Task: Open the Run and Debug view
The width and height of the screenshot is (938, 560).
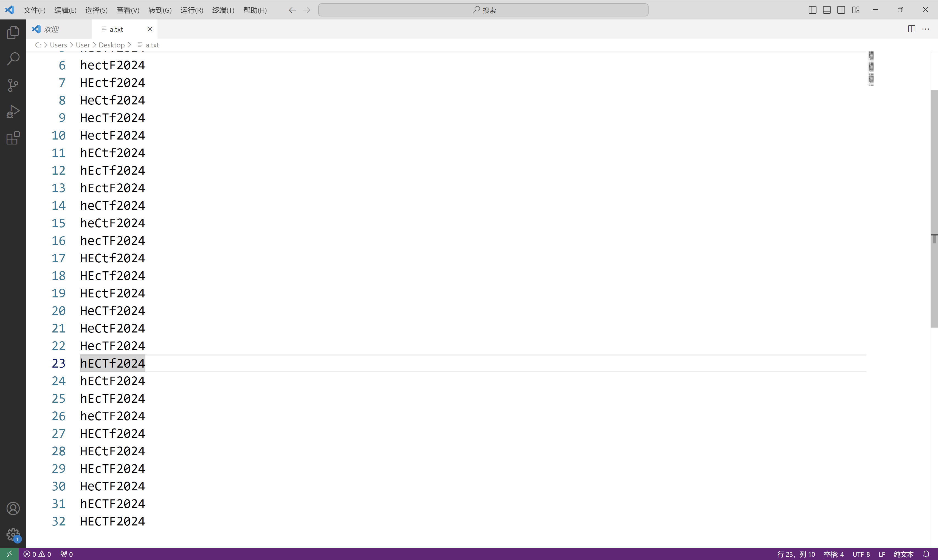Action: (13, 112)
